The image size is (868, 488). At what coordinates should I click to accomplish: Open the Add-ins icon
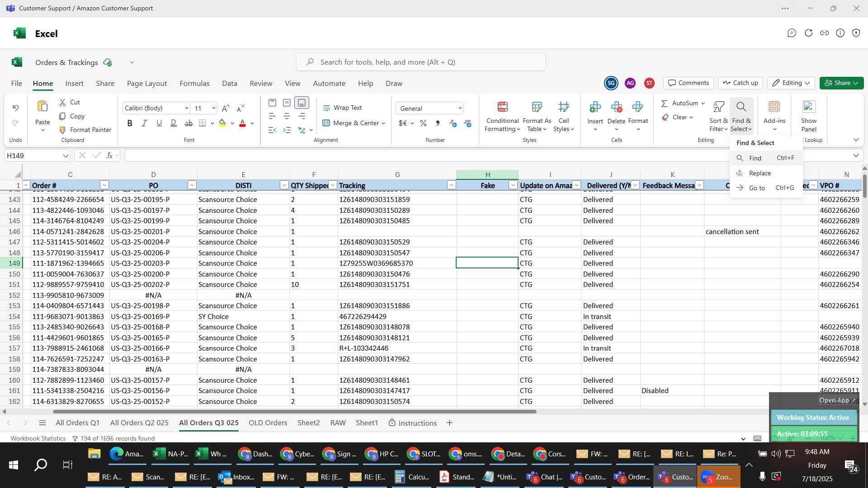pyautogui.click(x=774, y=107)
